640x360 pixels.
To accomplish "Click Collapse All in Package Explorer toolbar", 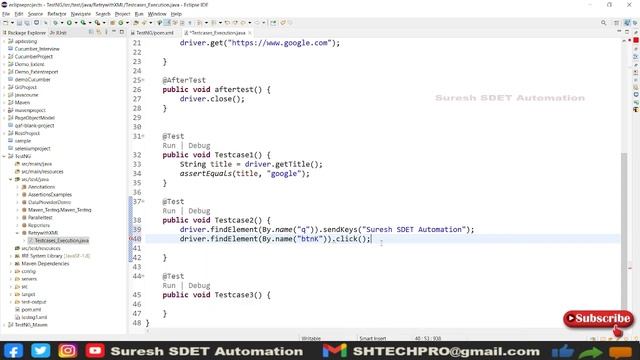I will [91, 32].
